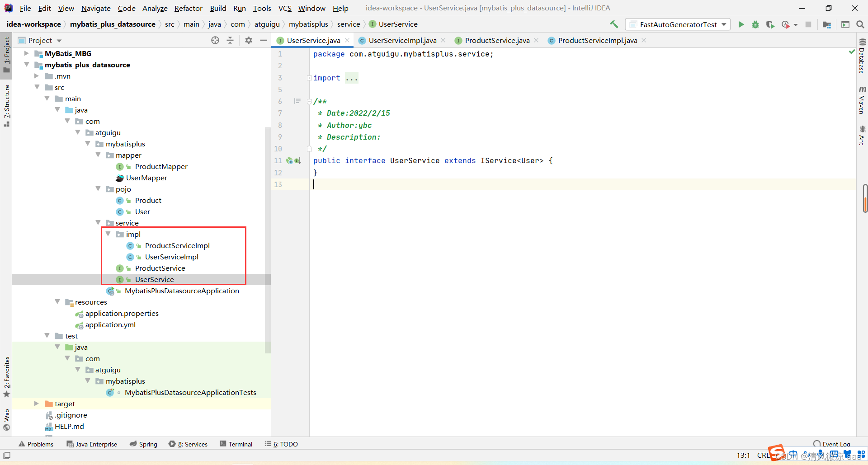Screen dimensions: 868x465
Task: Collapse the impl folder in tree
Action: (x=108, y=234)
